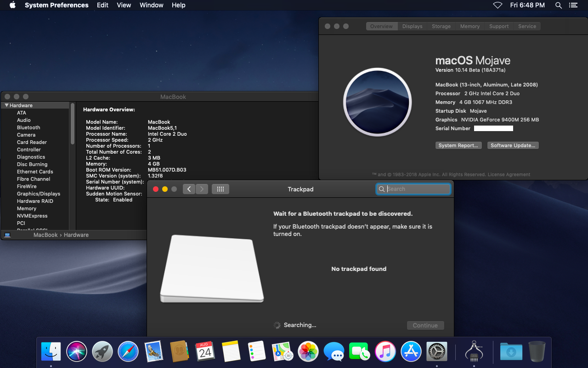
Task: Click the Search field in Trackpad window
Action: [413, 189]
